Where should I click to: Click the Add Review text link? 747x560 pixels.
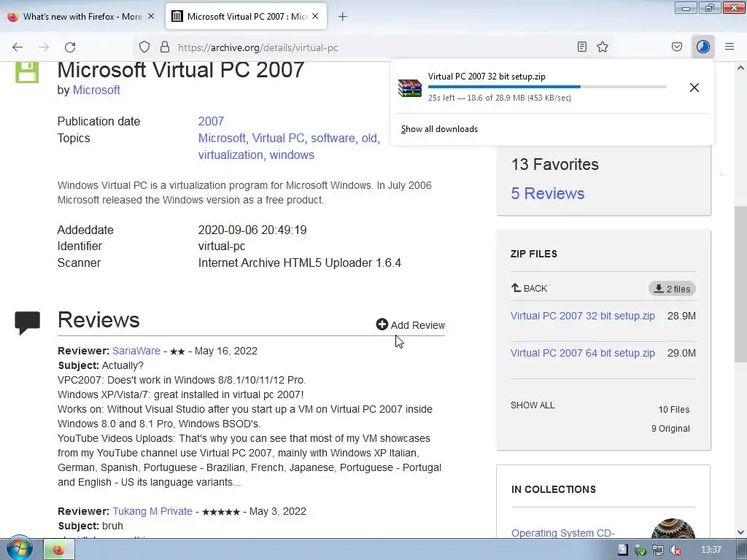point(418,325)
